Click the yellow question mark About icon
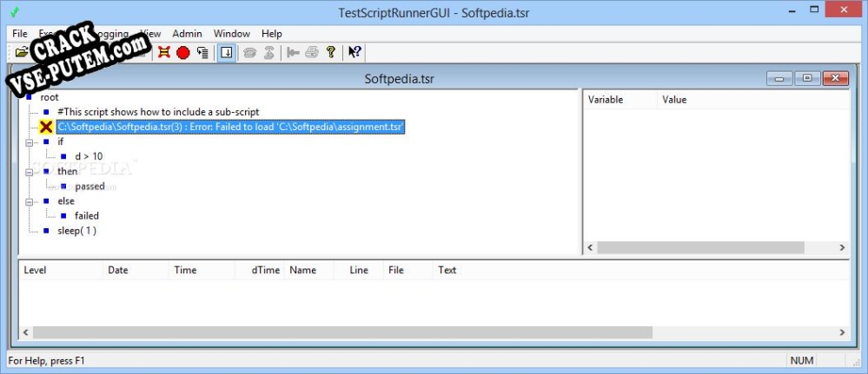 [x=331, y=52]
